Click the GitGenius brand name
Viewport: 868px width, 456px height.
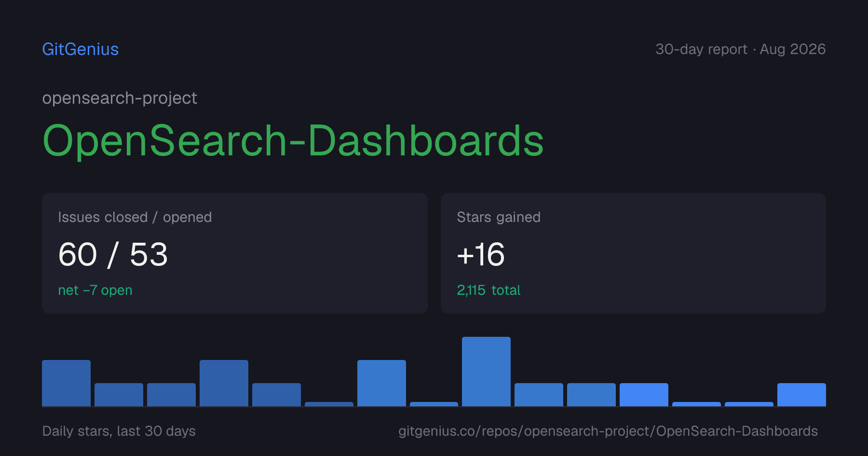pos(81,49)
